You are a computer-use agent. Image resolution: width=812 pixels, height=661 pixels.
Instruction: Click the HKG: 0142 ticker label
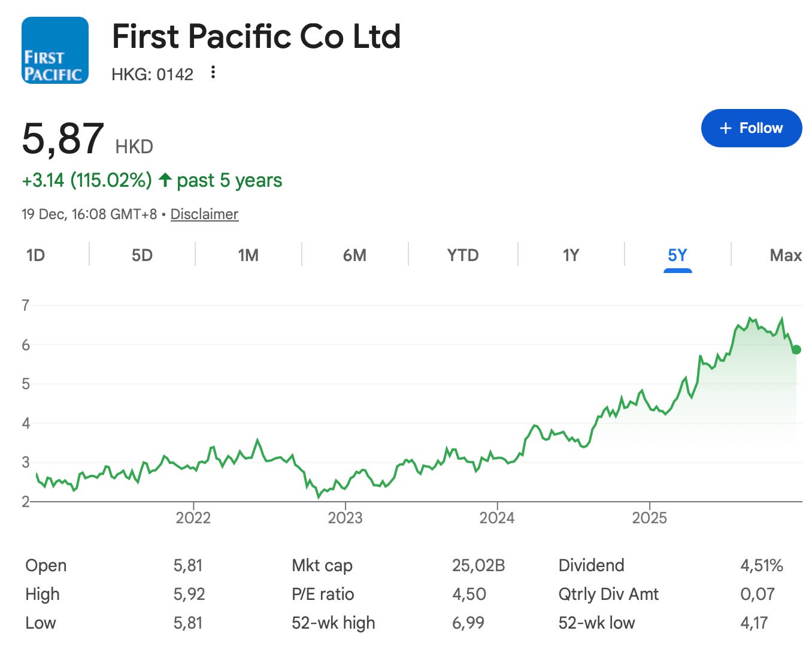click(x=153, y=74)
